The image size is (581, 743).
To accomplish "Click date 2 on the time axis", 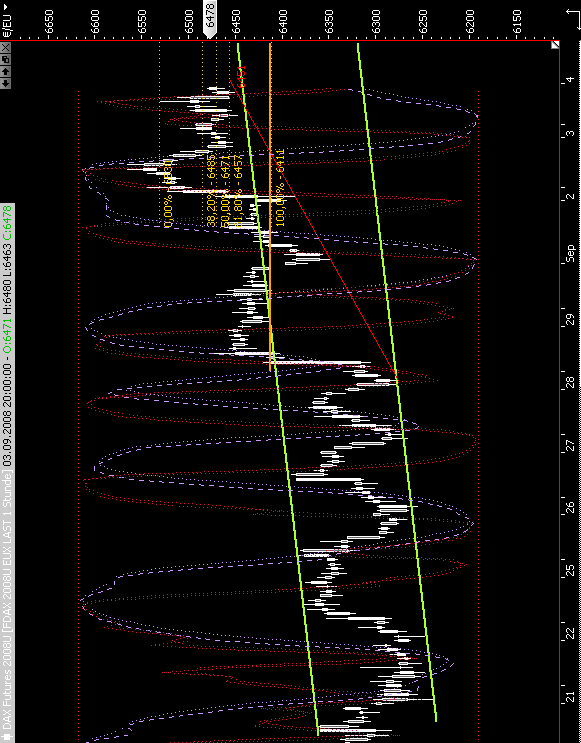I will 570,196.
